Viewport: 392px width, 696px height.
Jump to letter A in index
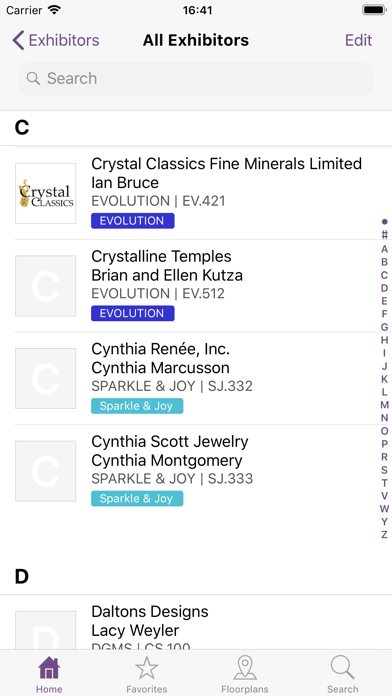point(384,249)
